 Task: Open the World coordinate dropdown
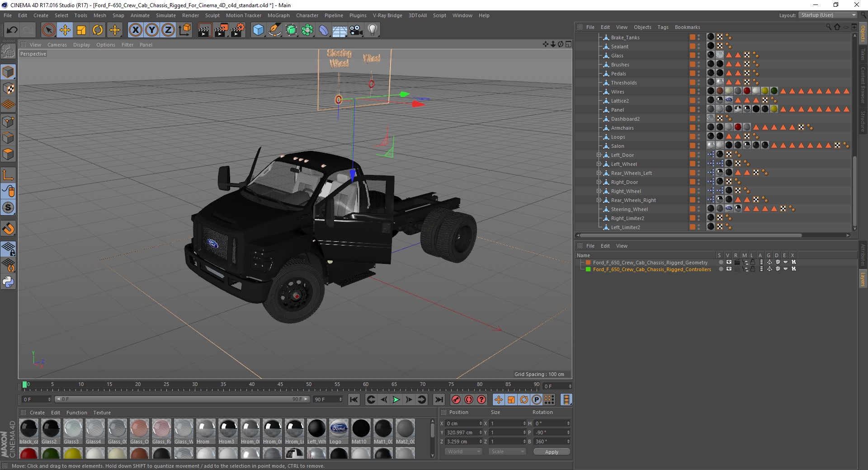[463, 451]
